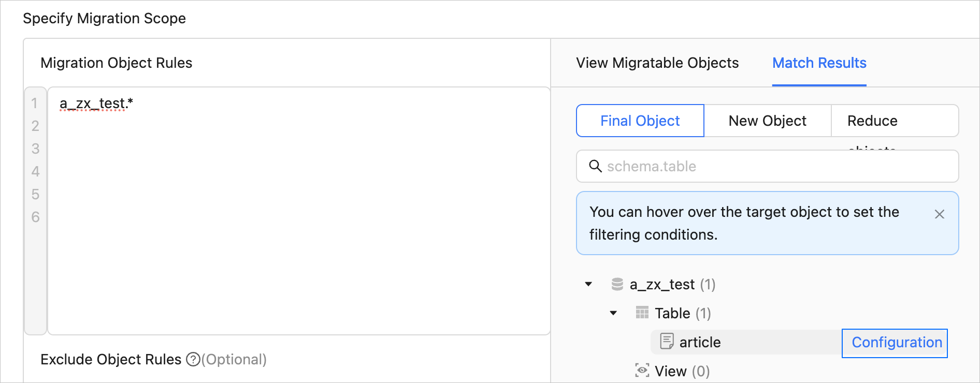Switch to View Migratable Objects tab
The image size is (980, 383).
pos(657,63)
